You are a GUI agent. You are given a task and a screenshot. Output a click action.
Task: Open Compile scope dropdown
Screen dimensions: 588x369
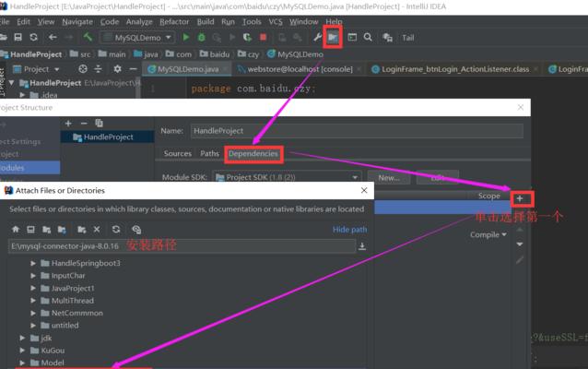tap(488, 234)
